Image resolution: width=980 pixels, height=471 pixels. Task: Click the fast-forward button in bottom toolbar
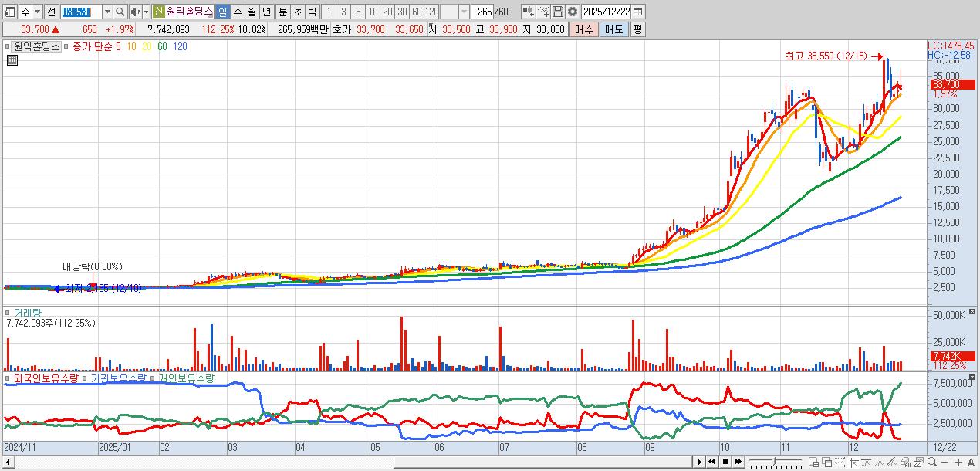tap(738, 462)
